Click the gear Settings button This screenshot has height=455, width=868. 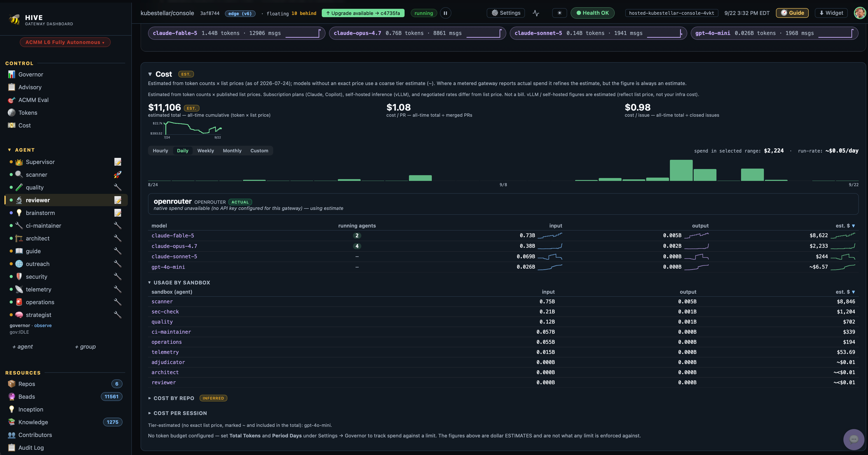(x=506, y=13)
